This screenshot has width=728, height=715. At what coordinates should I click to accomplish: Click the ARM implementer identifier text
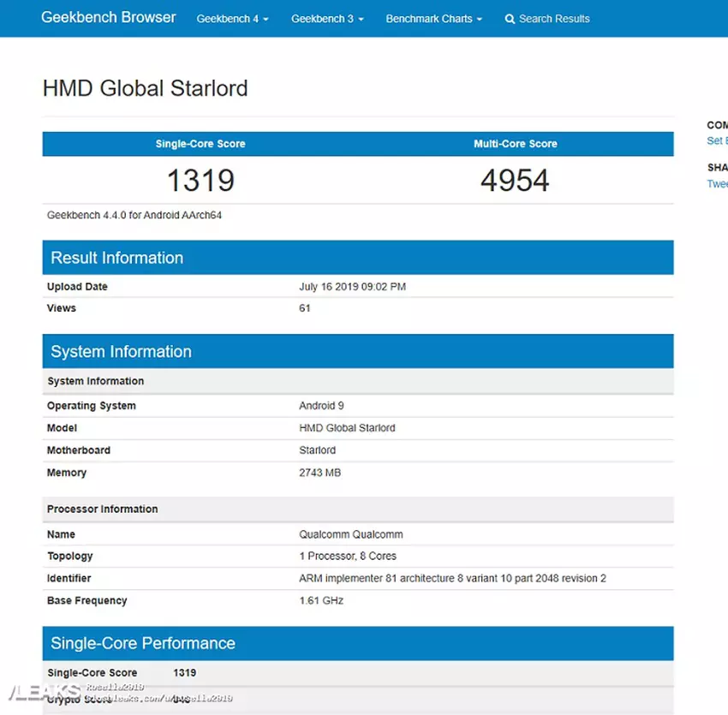pos(452,579)
